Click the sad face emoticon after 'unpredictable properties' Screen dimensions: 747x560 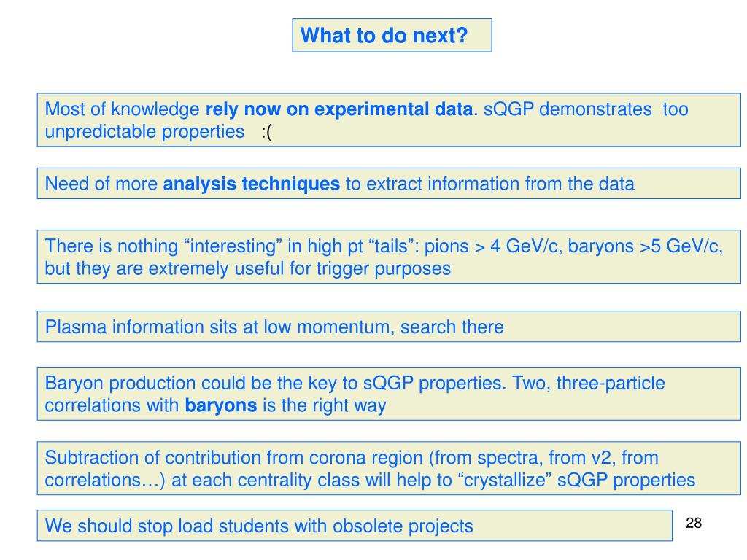[x=266, y=132]
